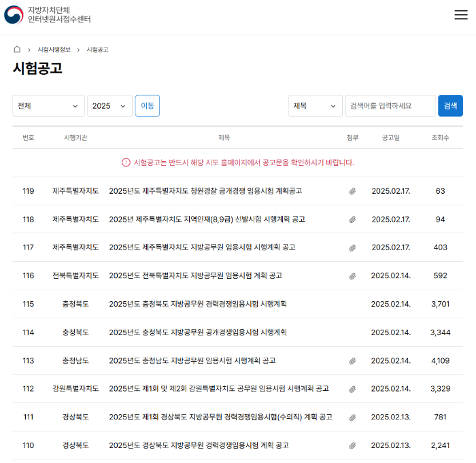The width and height of the screenshot is (476, 463).
Task: Open attachment clip for notice 119
Action: [352, 191]
